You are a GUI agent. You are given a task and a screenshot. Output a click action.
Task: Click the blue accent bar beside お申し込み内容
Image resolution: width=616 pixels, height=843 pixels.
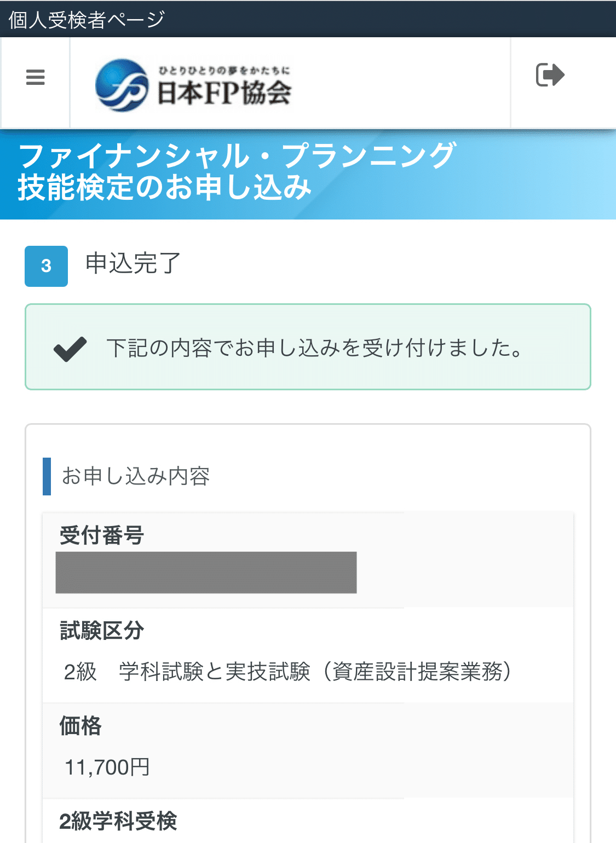point(47,476)
